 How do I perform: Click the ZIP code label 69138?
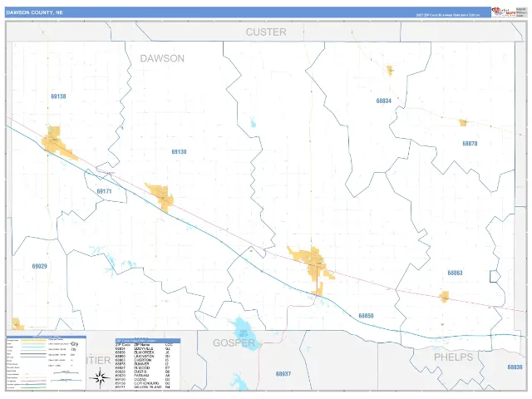[x=58, y=96]
